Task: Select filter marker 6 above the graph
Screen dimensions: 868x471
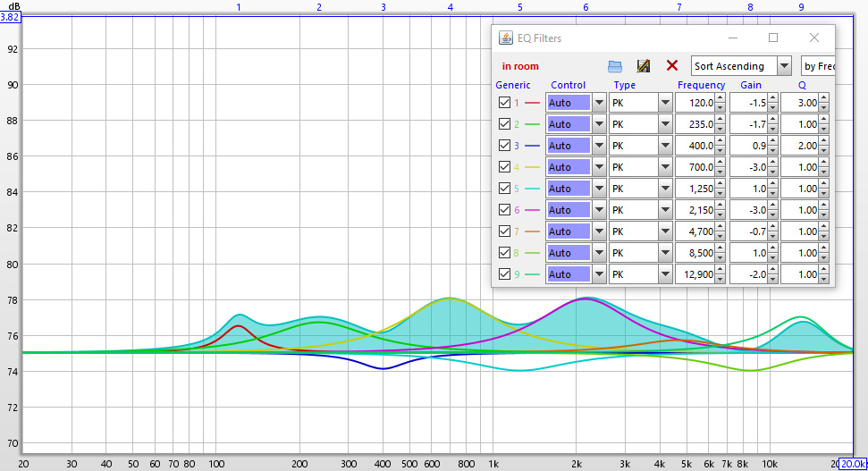Action: click(x=586, y=7)
